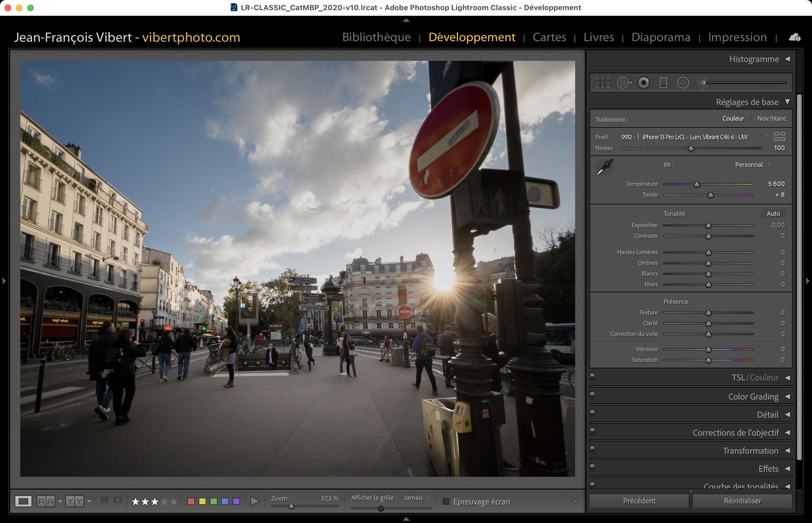
Task: Click the Réinitialiser button
Action: (x=742, y=500)
